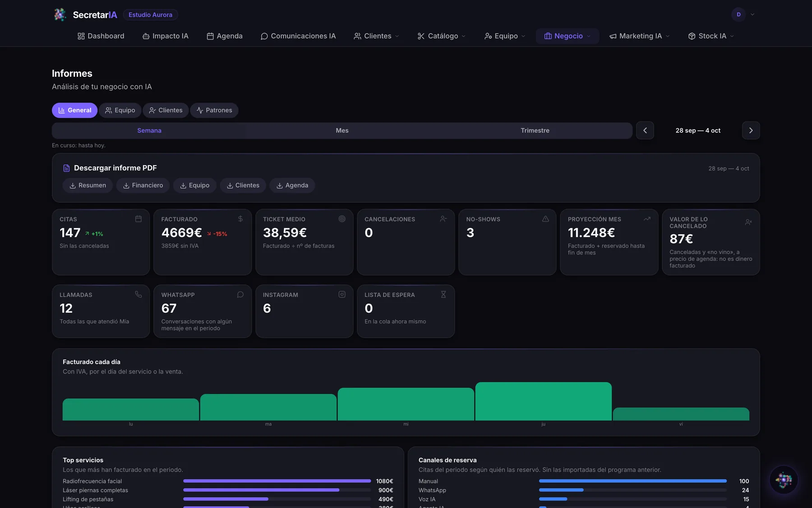Click the SecretarIA logo icon
The image size is (812, 508).
coord(60,14)
